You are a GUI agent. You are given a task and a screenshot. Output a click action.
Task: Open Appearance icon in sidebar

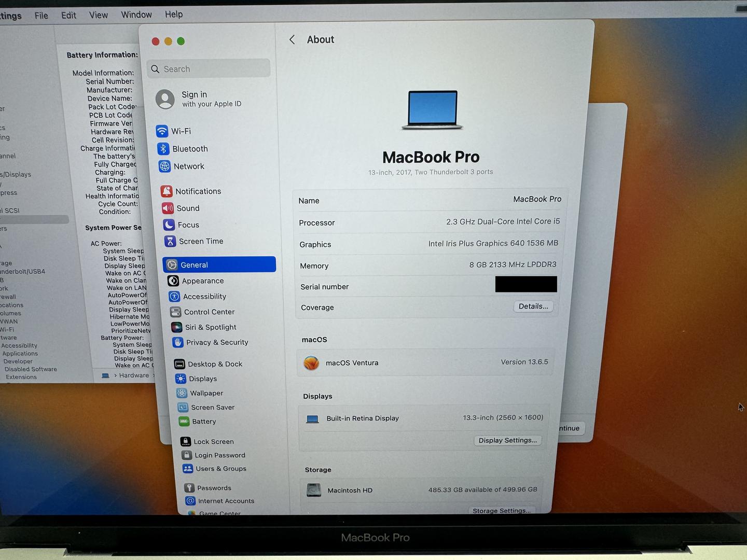[173, 281]
